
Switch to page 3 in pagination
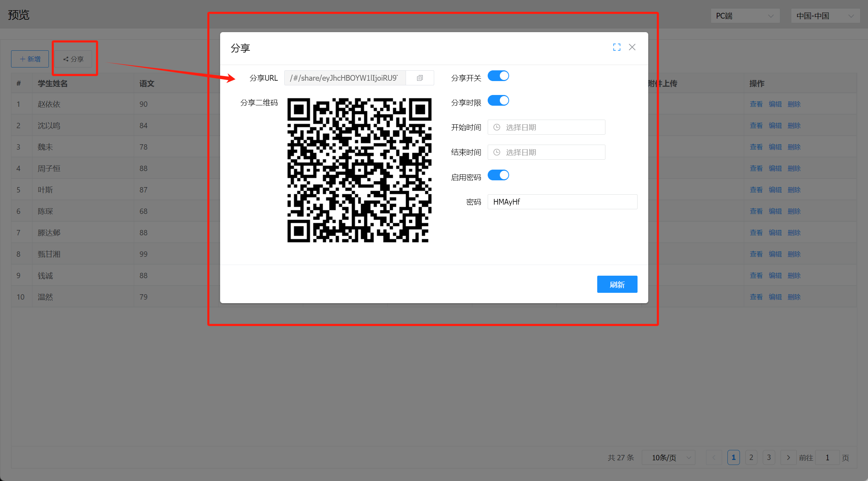click(x=769, y=457)
